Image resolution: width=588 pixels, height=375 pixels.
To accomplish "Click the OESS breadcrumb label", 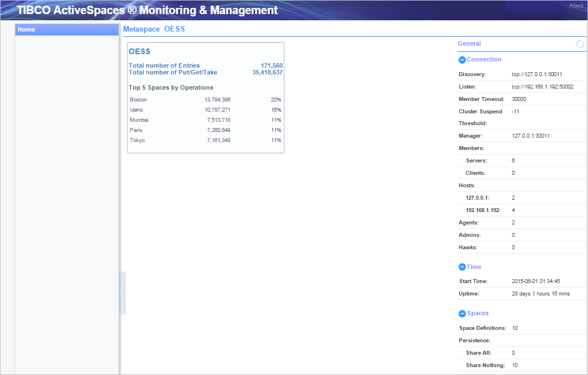I will pyautogui.click(x=175, y=29).
